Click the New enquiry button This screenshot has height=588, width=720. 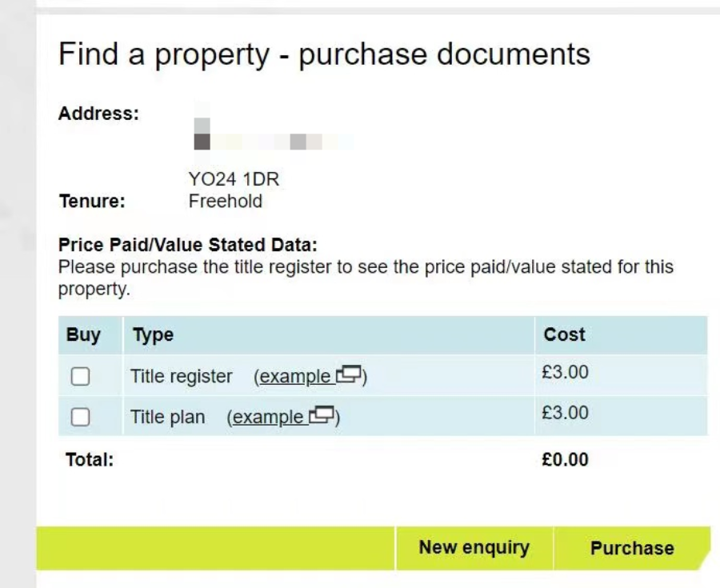[x=474, y=548]
